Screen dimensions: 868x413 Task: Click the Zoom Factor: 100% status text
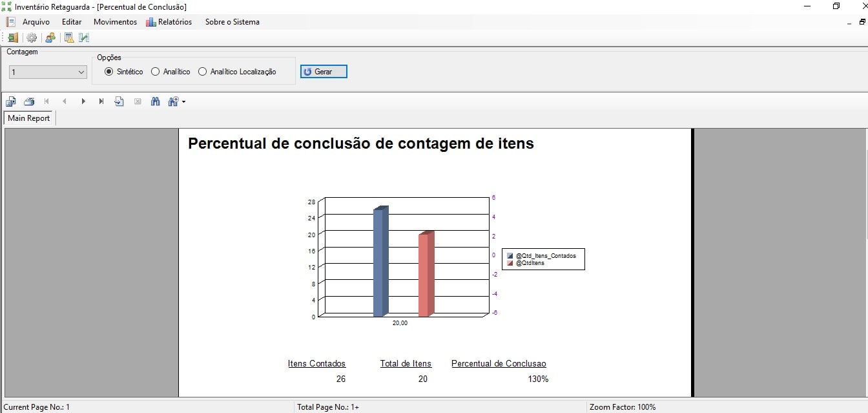point(623,407)
